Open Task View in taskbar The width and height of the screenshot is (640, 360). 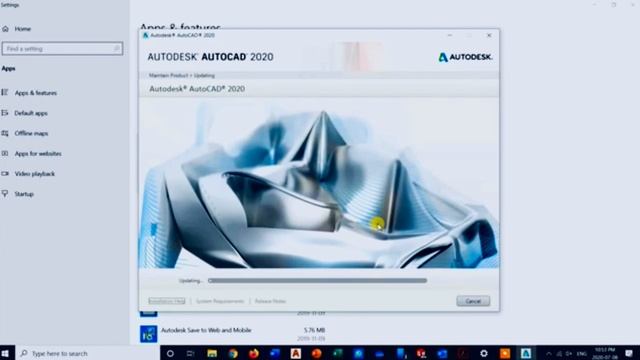(x=190, y=353)
